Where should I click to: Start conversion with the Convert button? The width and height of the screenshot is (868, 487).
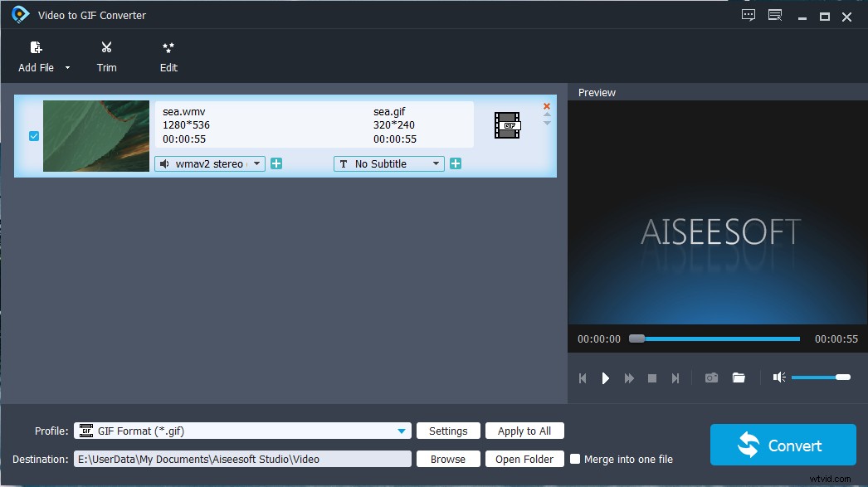(783, 445)
